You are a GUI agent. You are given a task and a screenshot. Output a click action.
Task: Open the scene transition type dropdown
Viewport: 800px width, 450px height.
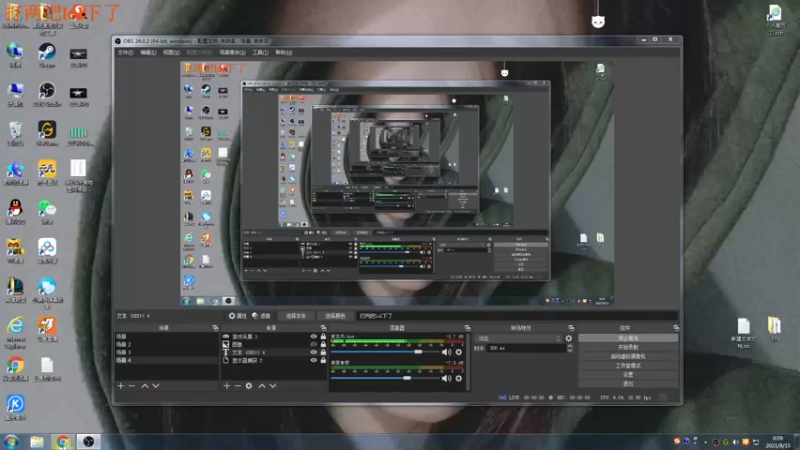pos(518,338)
